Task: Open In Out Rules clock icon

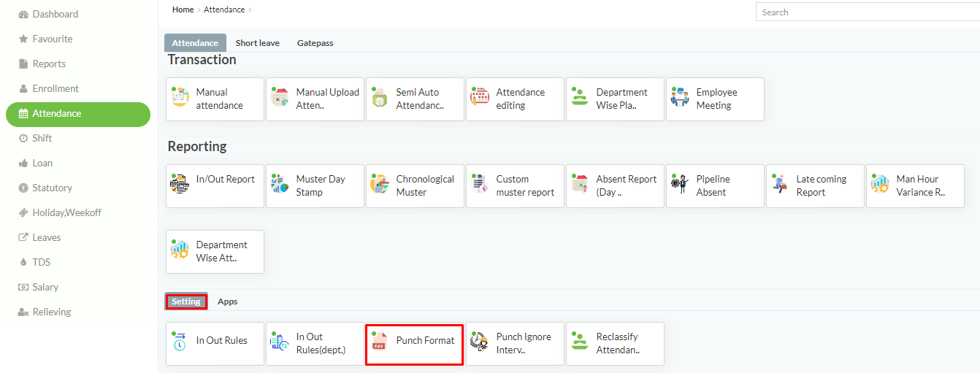Action: (180, 342)
